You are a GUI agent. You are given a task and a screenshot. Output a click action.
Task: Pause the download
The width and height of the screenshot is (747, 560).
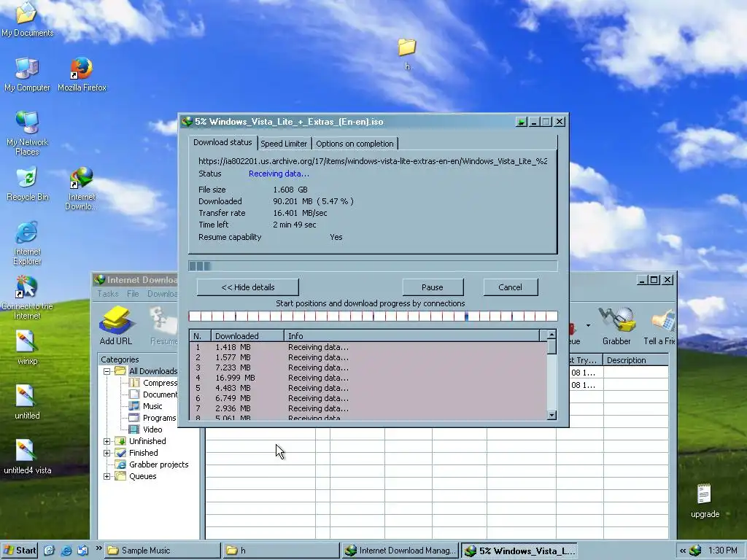433,287
